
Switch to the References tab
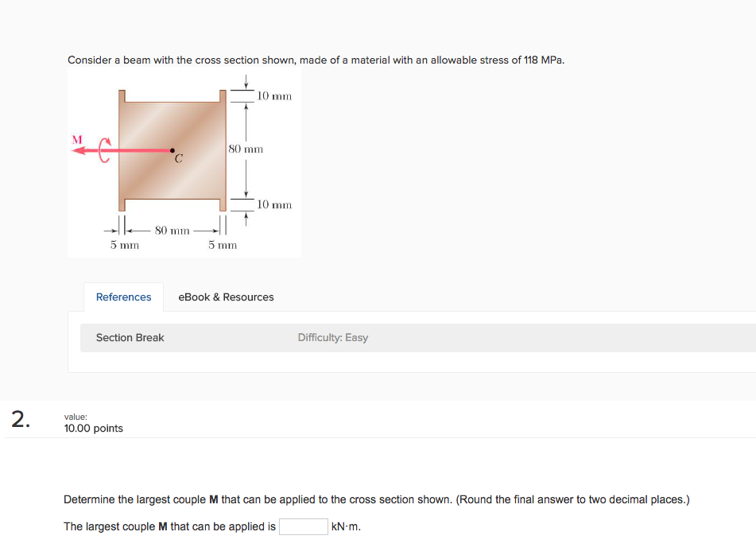click(x=123, y=297)
